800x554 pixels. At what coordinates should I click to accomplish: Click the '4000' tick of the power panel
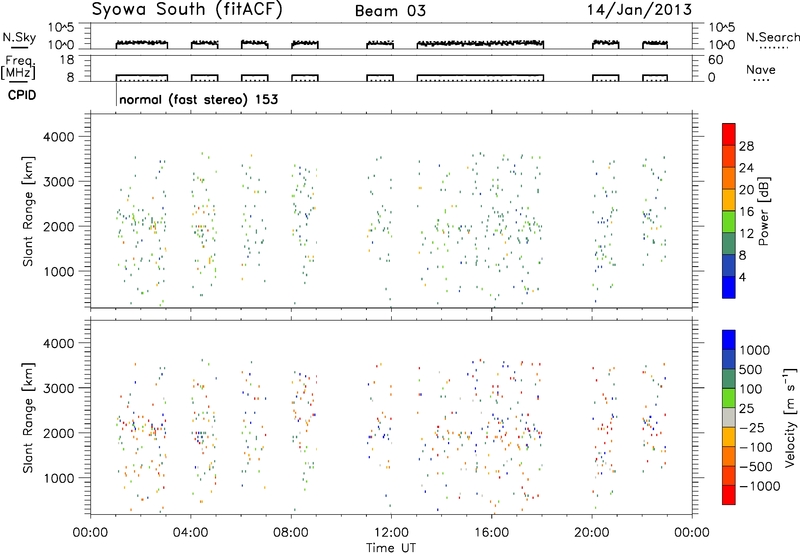point(58,137)
